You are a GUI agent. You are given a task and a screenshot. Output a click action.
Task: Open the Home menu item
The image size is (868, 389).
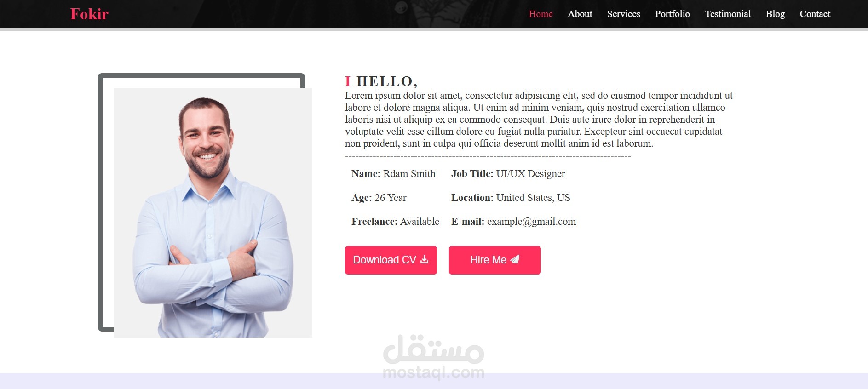tap(540, 14)
